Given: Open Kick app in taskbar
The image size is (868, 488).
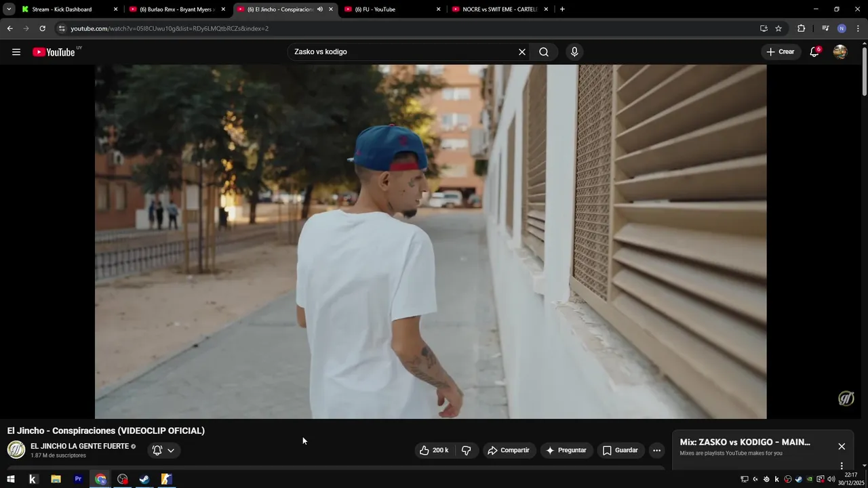Looking at the screenshot, I should [33, 479].
